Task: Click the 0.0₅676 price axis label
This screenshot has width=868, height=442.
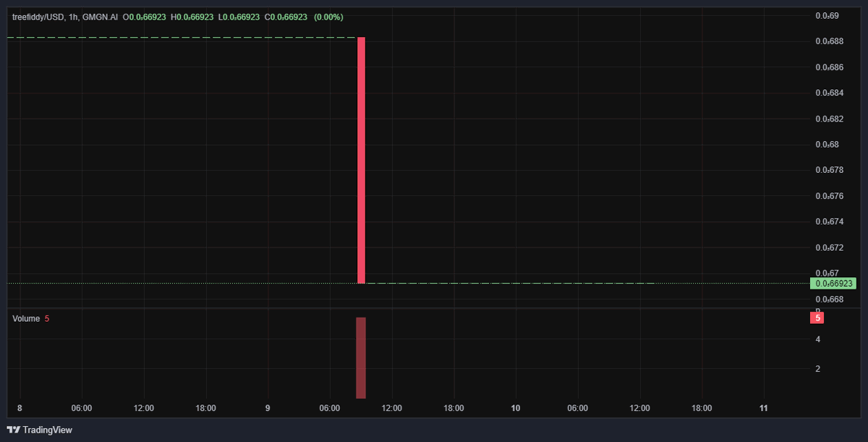Action: click(x=829, y=195)
